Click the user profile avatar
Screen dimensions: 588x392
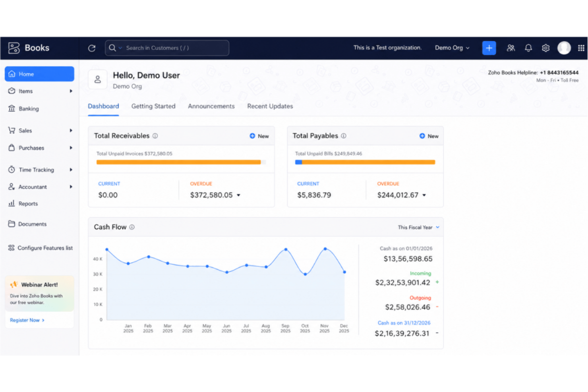564,48
